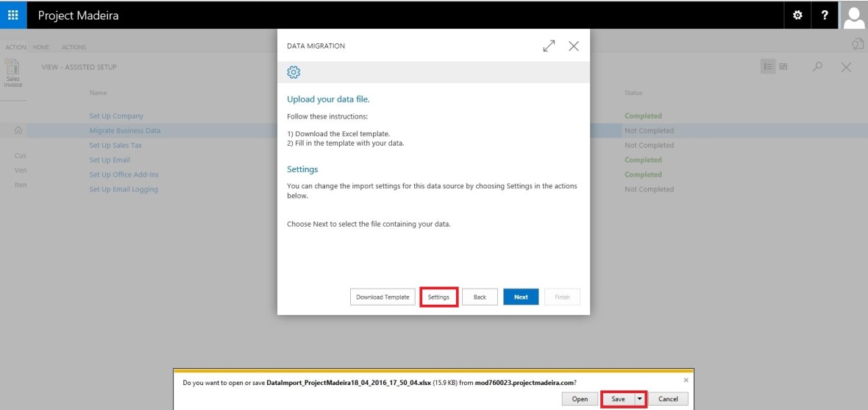Click the Download Template button
This screenshot has width=868, height=410.
point(383,297)
